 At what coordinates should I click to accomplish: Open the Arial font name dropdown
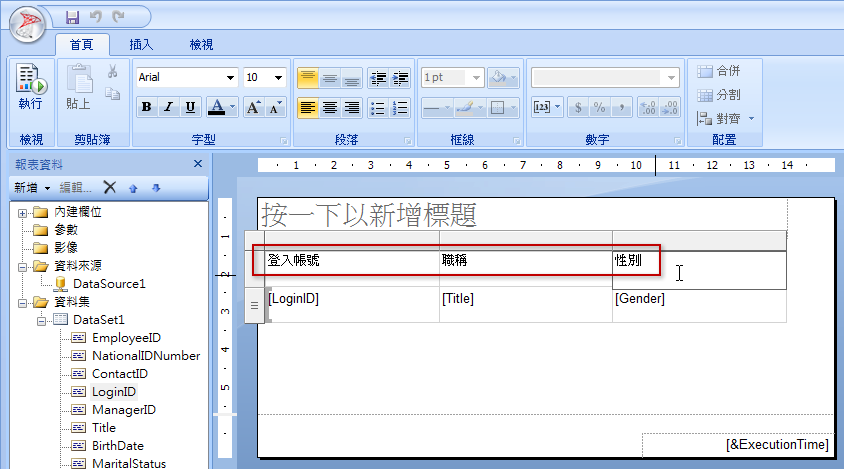[230, 78]
